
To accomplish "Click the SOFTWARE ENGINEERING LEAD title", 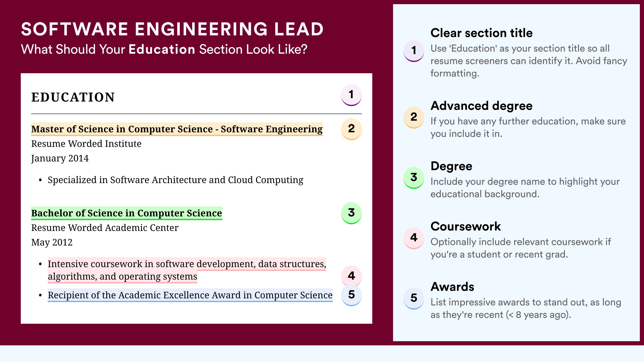I will point(172,29).
